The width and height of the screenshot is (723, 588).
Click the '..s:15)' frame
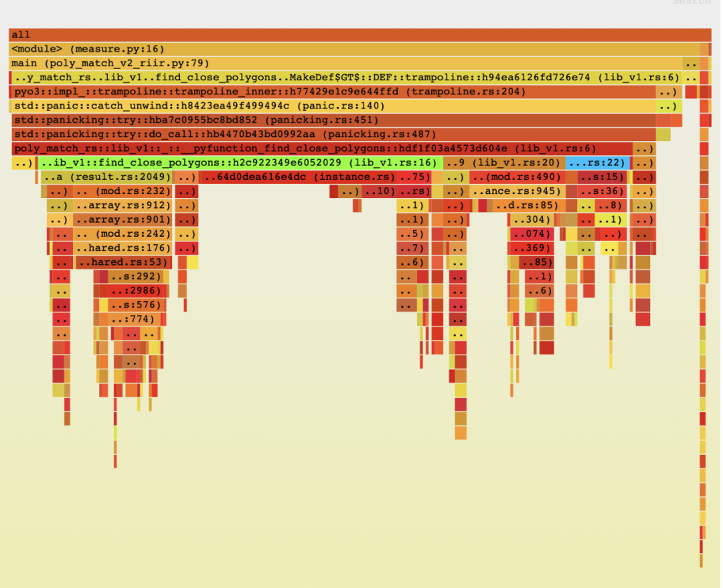click(x=602, y=177)
